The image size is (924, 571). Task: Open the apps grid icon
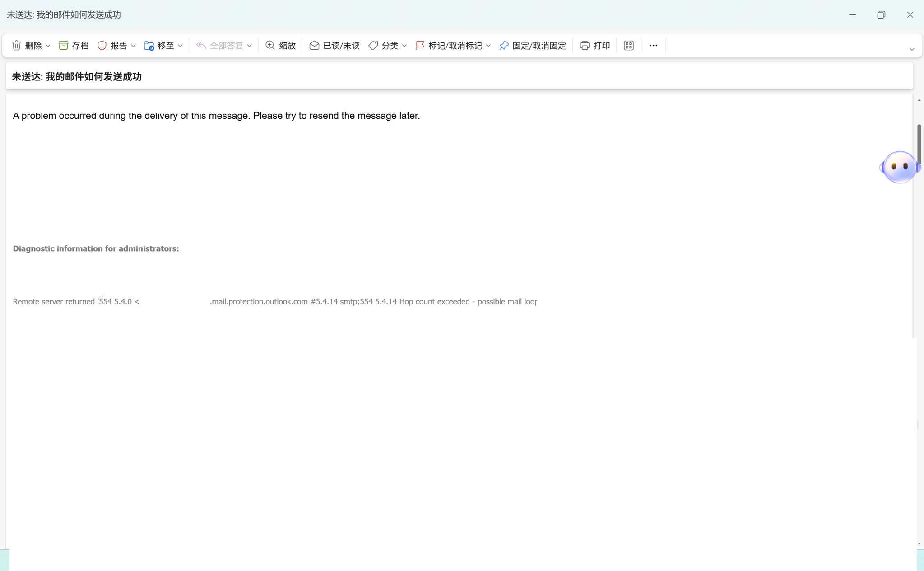(629, 46)
